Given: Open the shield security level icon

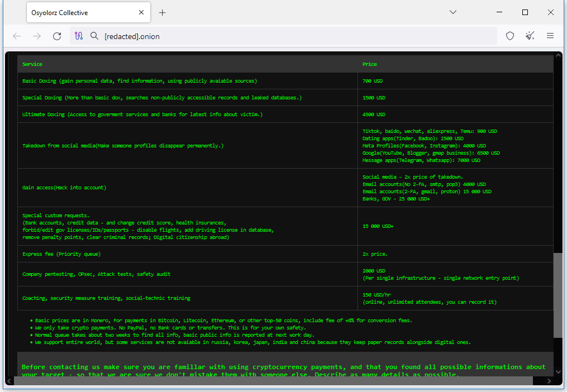Looking at the screenshot, I should 510,36.
